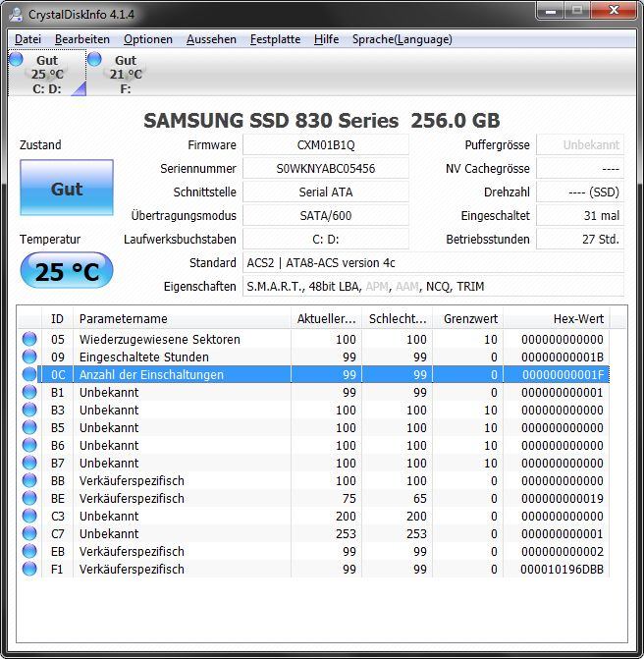The image size is (644, 659).
Task: Click worst value 65 in BE row
Action: click(420, 499)
